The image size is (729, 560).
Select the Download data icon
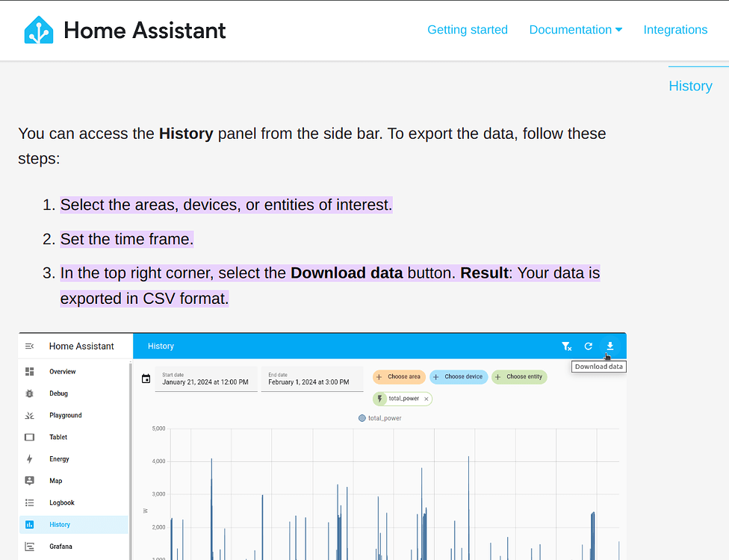coord(609,346)
